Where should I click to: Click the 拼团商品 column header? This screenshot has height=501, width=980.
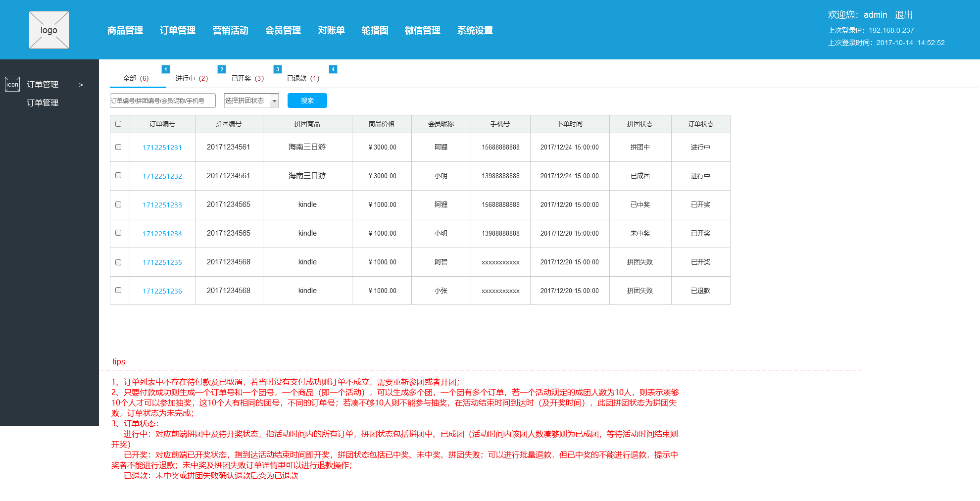coord(307,124)
